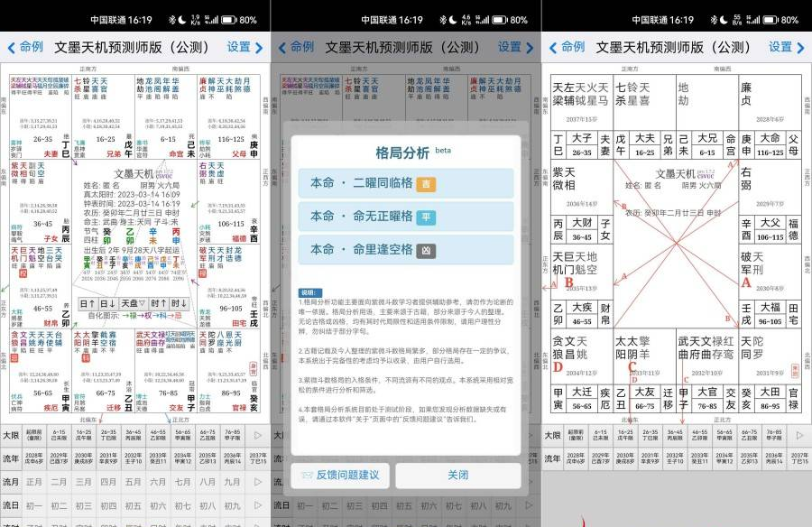
Task: Tap 大命 庚申 cell on simplified chart
Action: [x=770, y=144]
